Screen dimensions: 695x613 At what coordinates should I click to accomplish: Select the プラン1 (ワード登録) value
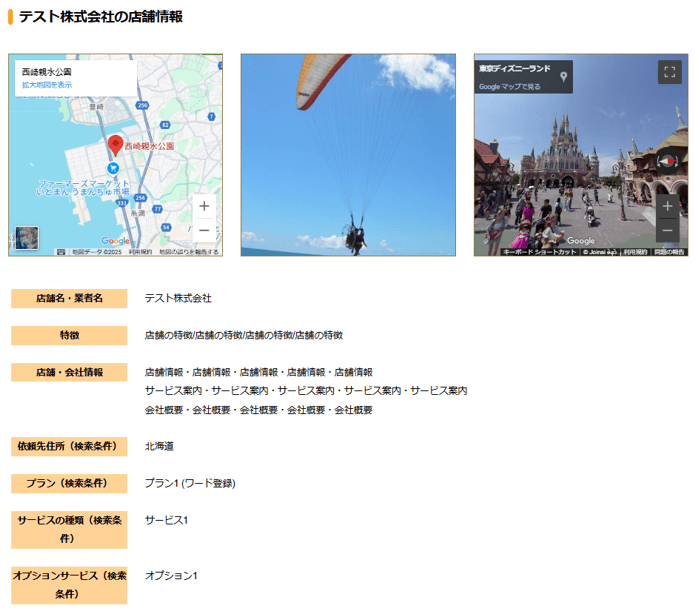(190, 483)
